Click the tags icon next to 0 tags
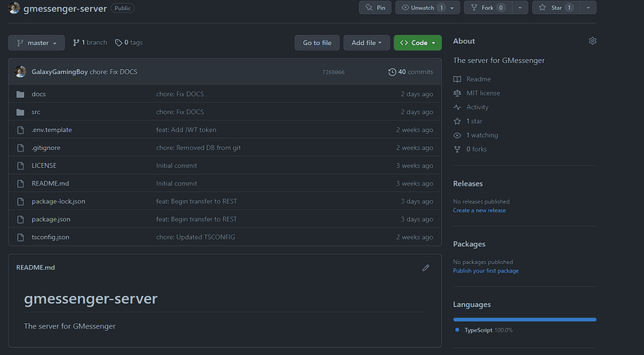Image resolution: width=644 pixels, height=355 pixels. [x=118, y=43]
